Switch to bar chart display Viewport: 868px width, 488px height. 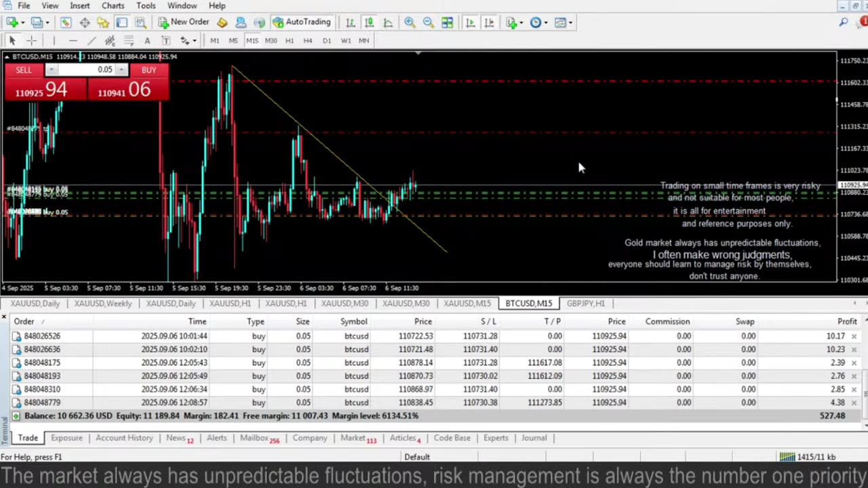pyautogui.click(x=350, y=22)
